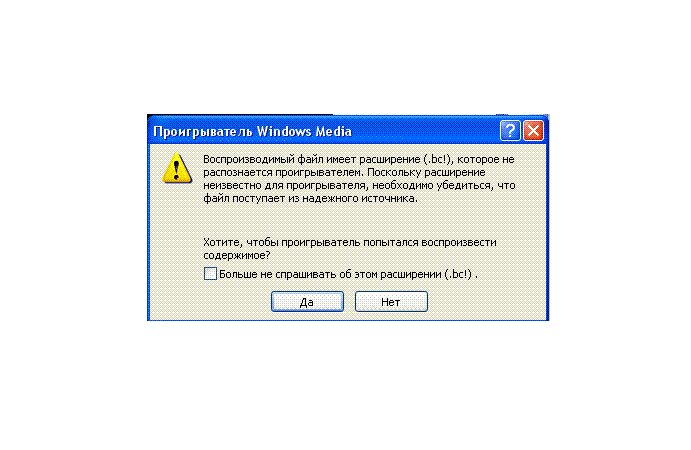Click the yellow warning triangle icon
Image resolution: width=691 pixels, height=450 pixels.
tap(177, 168)
